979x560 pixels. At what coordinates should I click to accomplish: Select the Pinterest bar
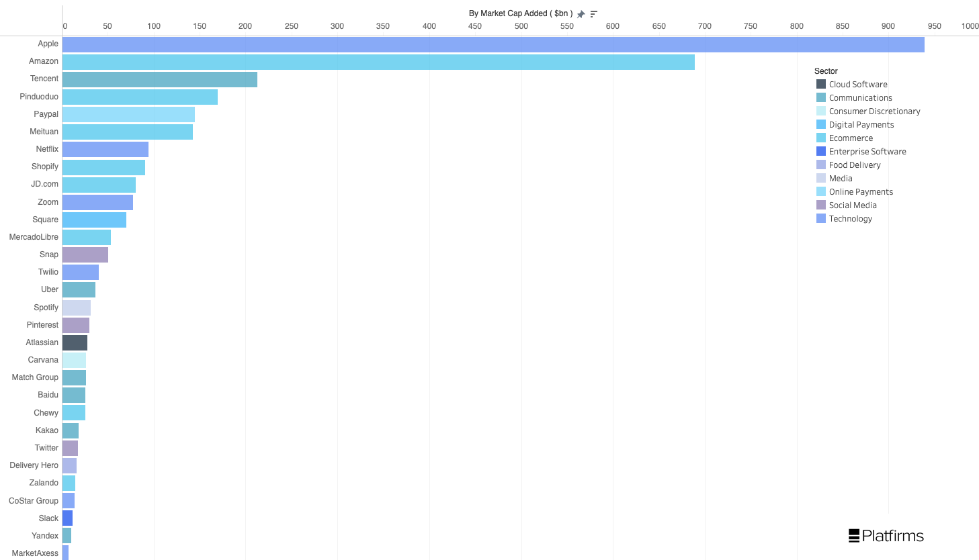[x=76, y=325]
